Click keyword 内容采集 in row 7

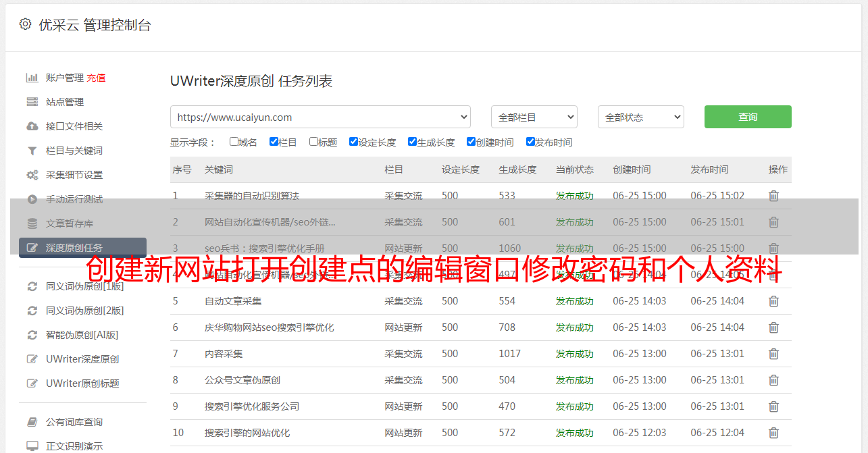pyautogui.click(x=224, y=354)
